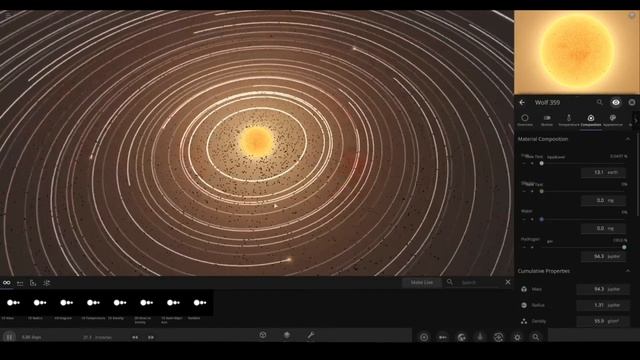640x360 pixels.
Task: Select the third add-panel category icon
Action: tap(33, 283)
